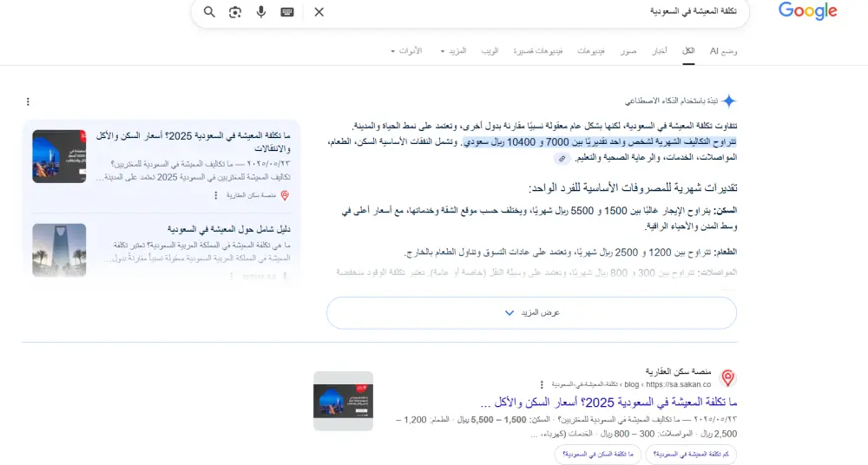Open the on-screen keyboard icon
Screen dimensions: 868x465
coord(286,11)
